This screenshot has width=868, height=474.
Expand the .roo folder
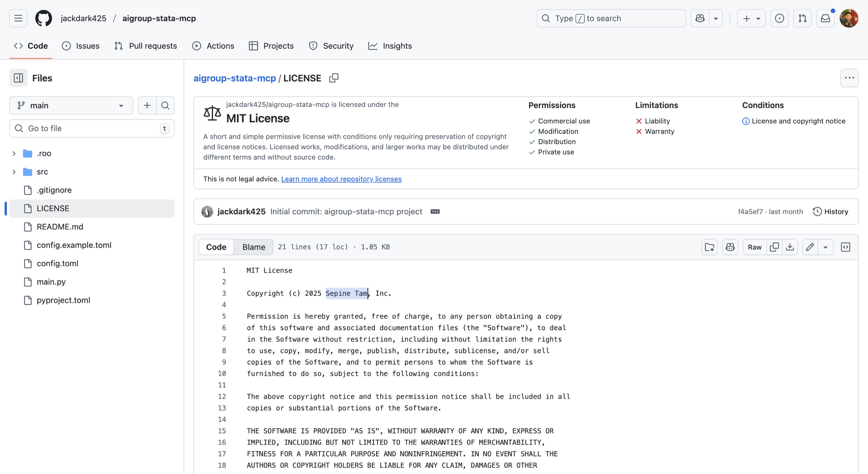(14, 153)
